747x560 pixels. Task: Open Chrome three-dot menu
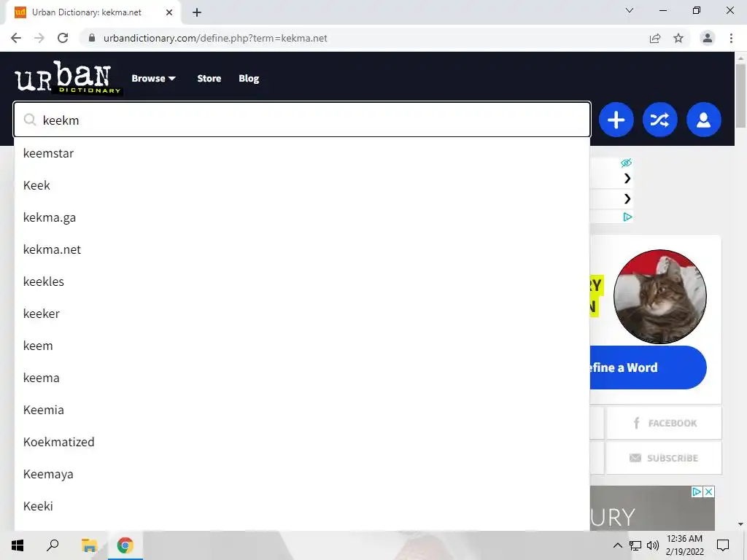731,38
